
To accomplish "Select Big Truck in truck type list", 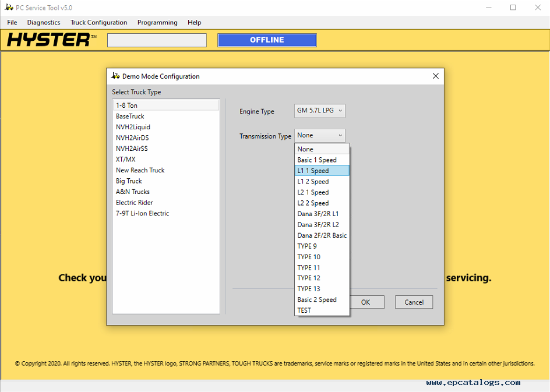I will (129, 181).
